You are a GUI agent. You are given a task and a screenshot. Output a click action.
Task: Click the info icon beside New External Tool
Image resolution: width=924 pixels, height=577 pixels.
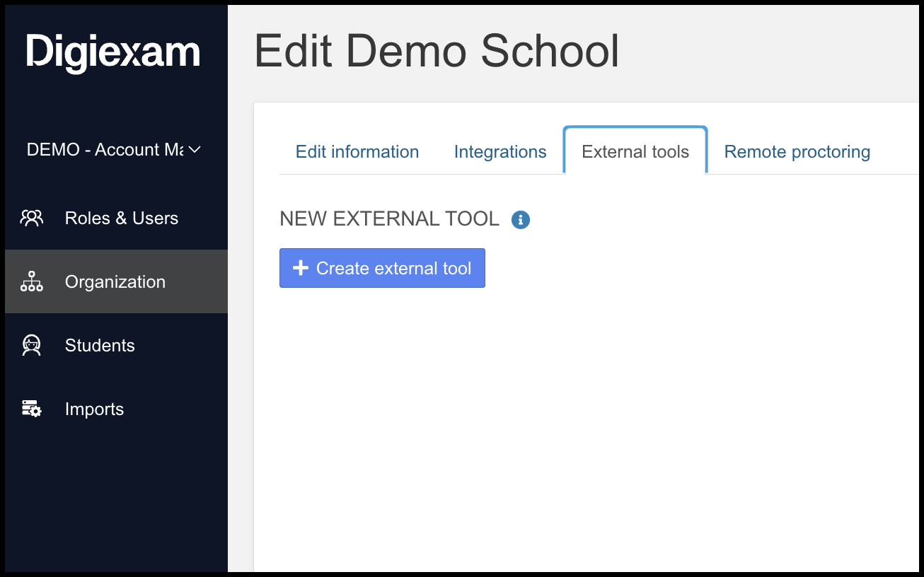[x=521, y=219]
